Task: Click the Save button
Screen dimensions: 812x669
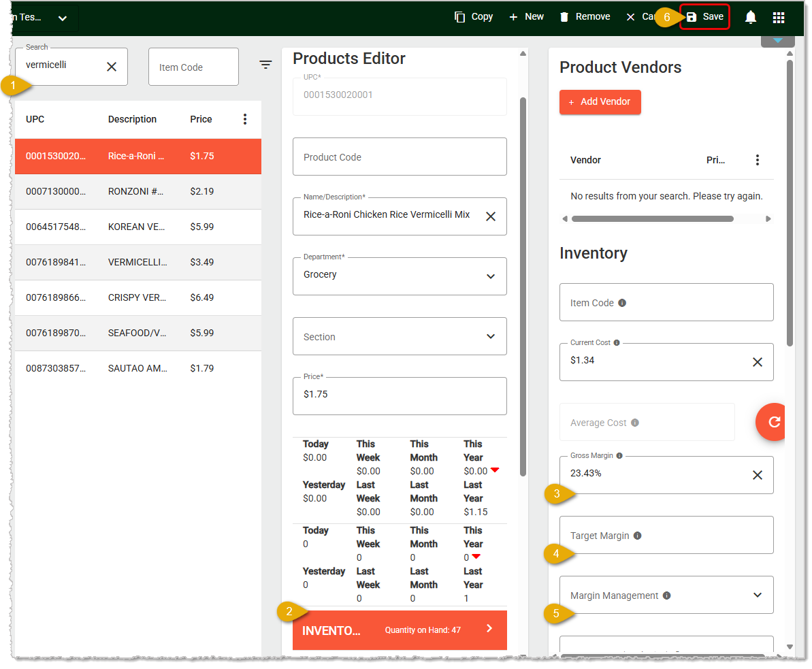Action: point(704,17)
